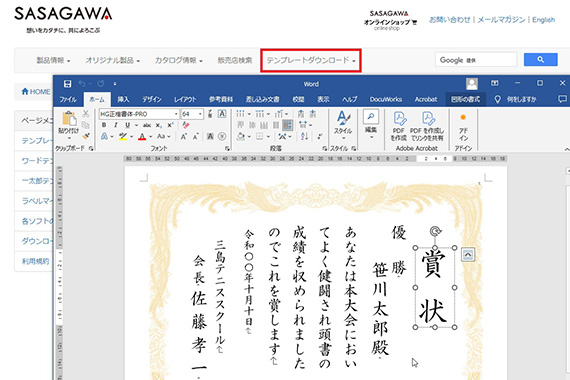Toggle Strikethrough (abc) formatting
The width and height of the screenshot is (570, 380).
click(x=147, y=125)
